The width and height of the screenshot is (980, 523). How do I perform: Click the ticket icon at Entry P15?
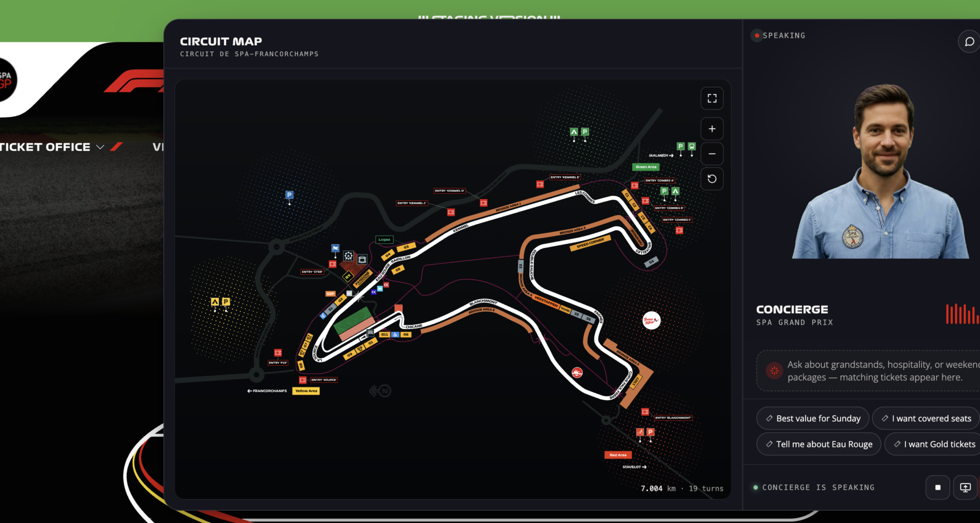coord(278,353)
